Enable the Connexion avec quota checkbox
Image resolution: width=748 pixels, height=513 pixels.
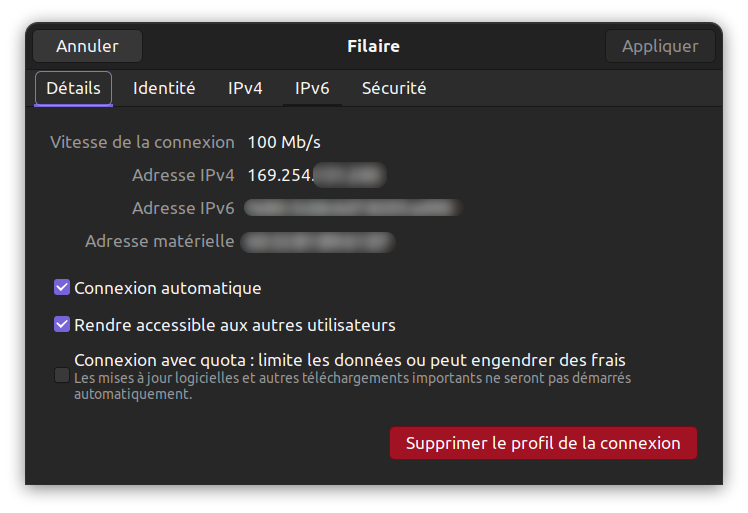(62, 375)
